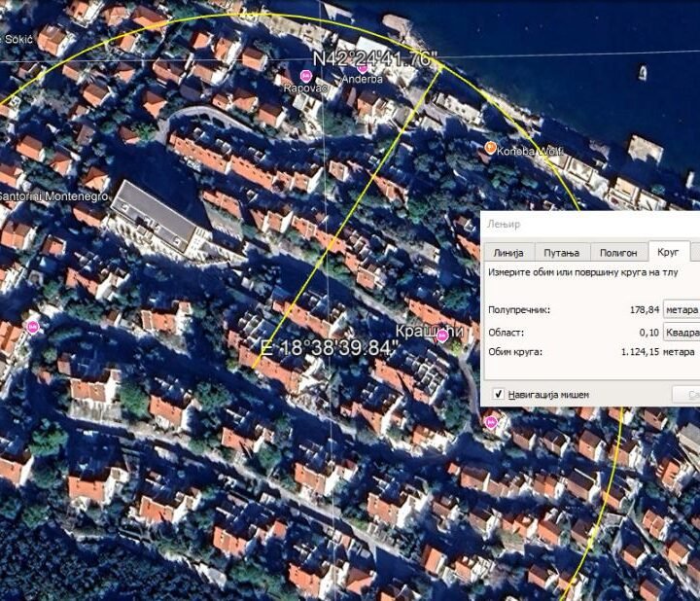Click the E 18°38'39.84" coordinate label
The image size is (700, 601).
[x=329, y=348]
